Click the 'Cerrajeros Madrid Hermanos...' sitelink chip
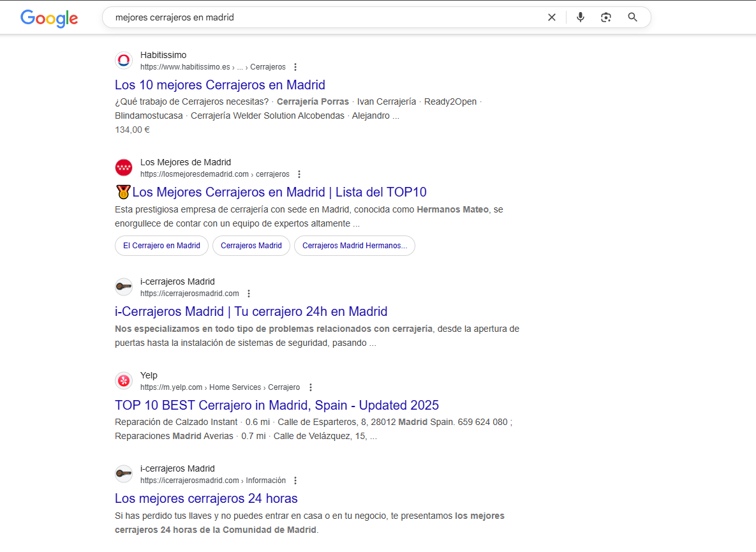Viewport: 756px width, 552px height. [x=355, y=246]
